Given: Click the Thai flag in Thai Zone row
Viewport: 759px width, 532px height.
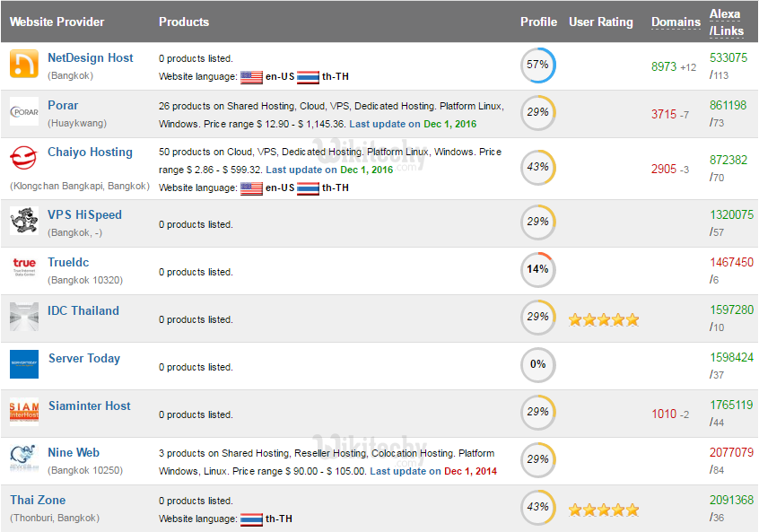Looking at the screenshot, I should pyautogui.click(x=251, y=519).
